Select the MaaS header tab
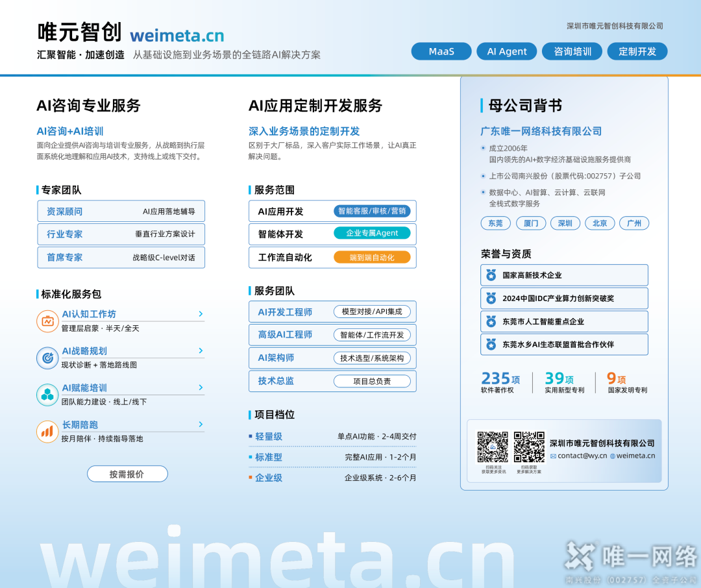This screenshot has width=701, height=588. point(441,51)
